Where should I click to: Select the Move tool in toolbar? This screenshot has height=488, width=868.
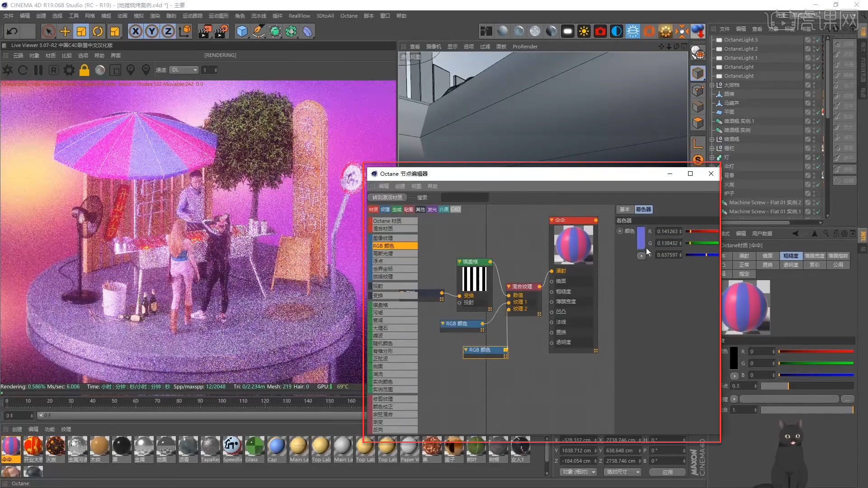tap(65, 31)
